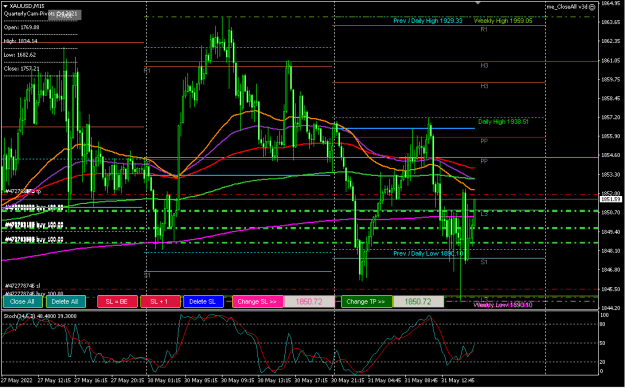Click the SL + 1 button
The image size is (625, 388).
[x=160, y=302]
